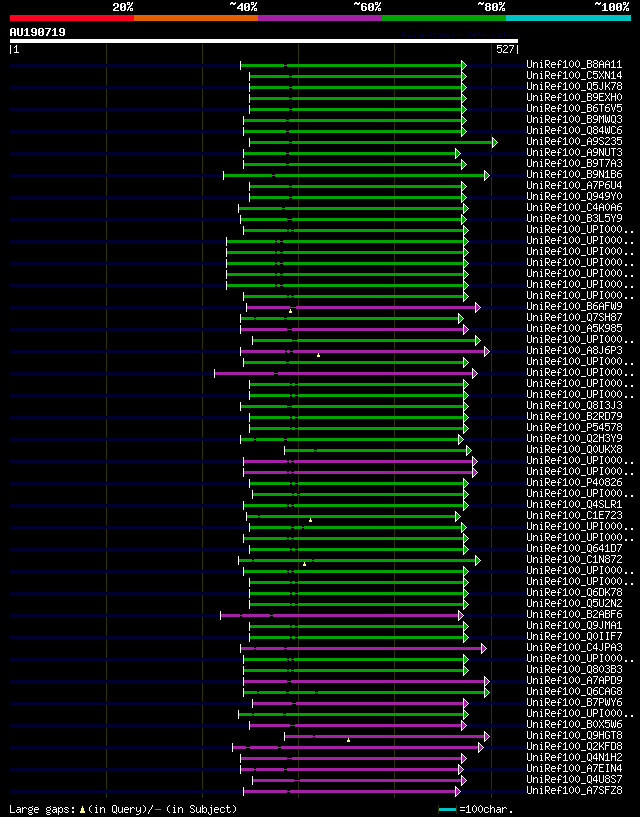
Task: Select the UniRef100_B3L5Y9 label
Action: pyautogui.click(x=574, y=218)
